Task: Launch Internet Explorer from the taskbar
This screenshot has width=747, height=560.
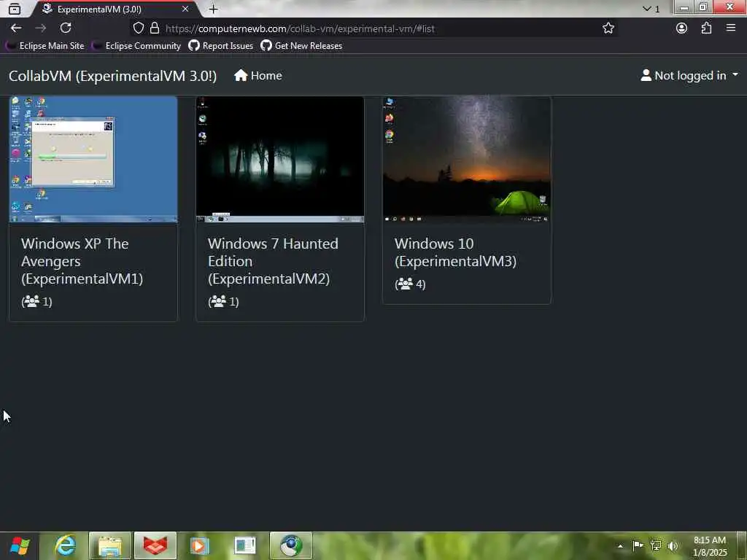Action: tap(65, 545)
